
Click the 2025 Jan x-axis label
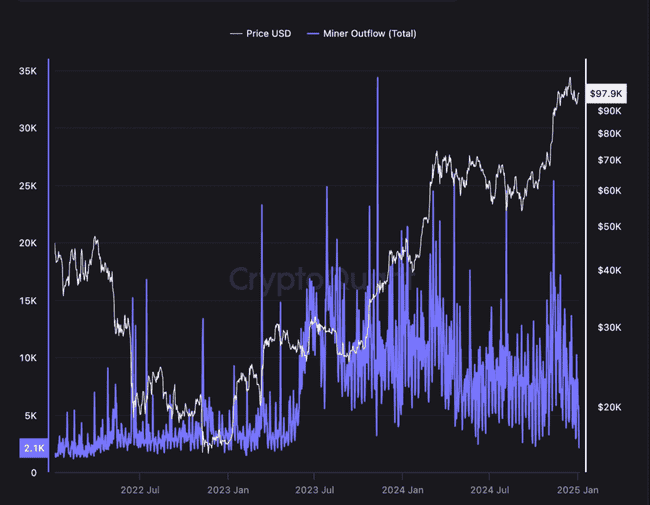tap(578, 490)
